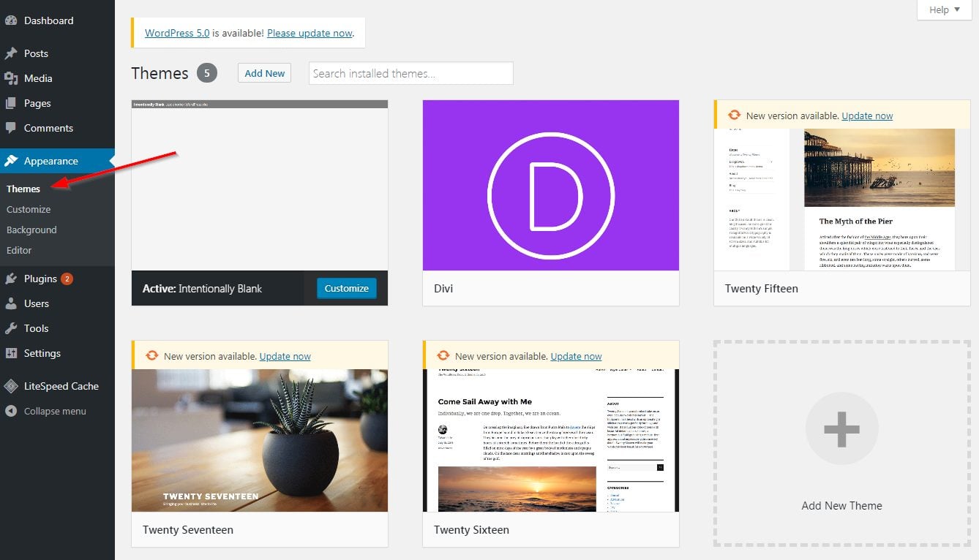The width and height of the screenshot is (979, 560).
Task: Open the Pages menu
Action: (x=57, y=103)
